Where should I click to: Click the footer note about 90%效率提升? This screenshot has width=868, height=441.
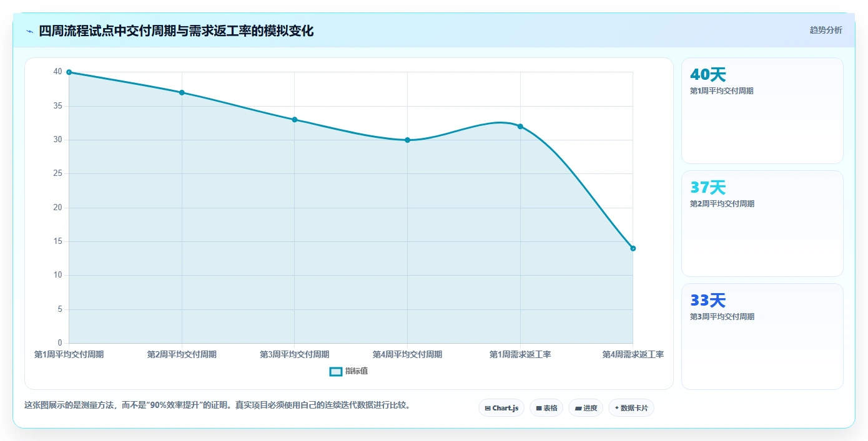coord(217,405)
